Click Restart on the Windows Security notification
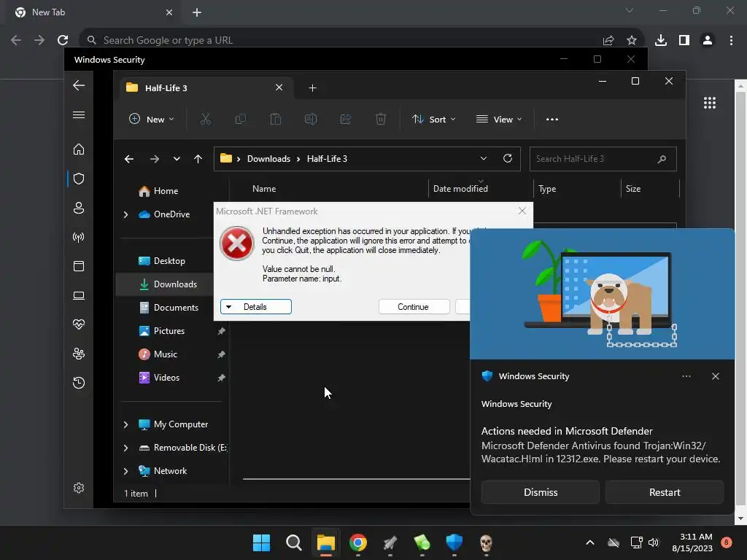Image resolution: width=747 pixels, height=560 pixels. 665,492
